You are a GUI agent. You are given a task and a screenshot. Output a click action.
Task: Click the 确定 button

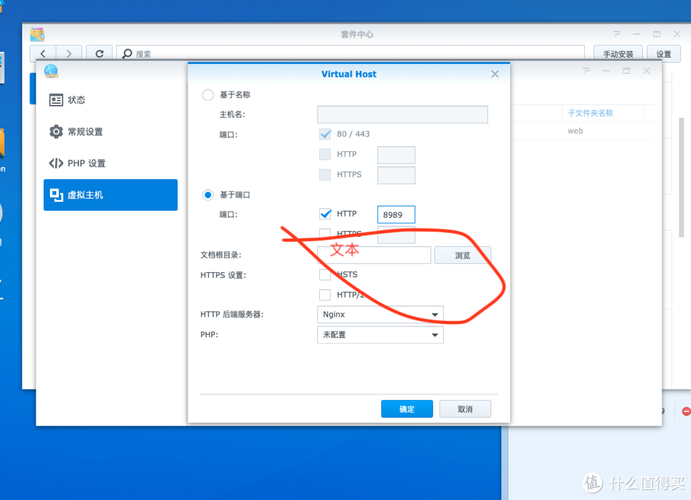pyautogui.click(x=407, y=409)
